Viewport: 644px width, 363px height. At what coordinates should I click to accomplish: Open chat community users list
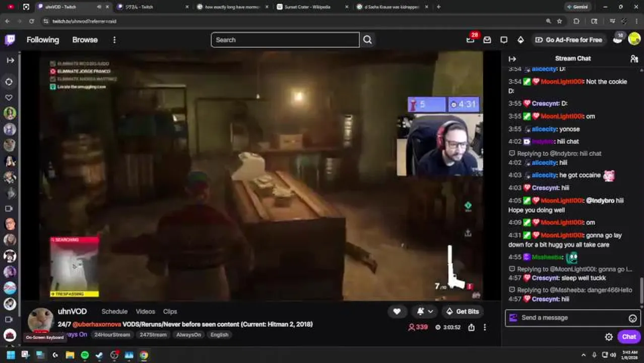point(634,58)
